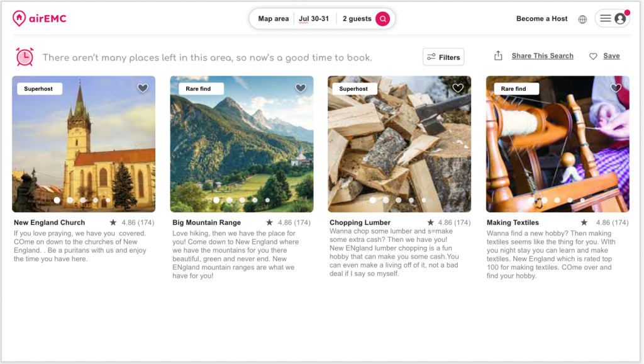
Task: Expand the 2 guests selector
Action: (x=357, y=19)
